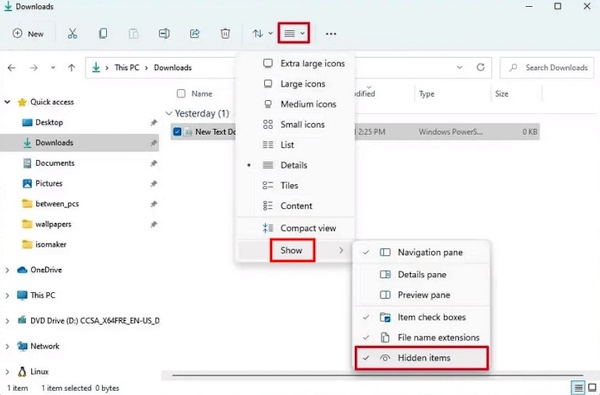600x395 pixels.
Task: Select Downloads in the navigation pane
Action: tap(79, 143)
